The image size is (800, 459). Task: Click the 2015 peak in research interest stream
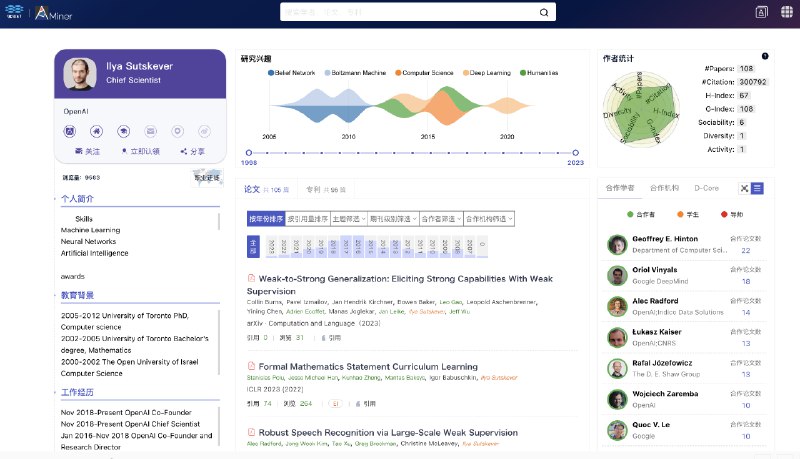click(x=447, y=106)
